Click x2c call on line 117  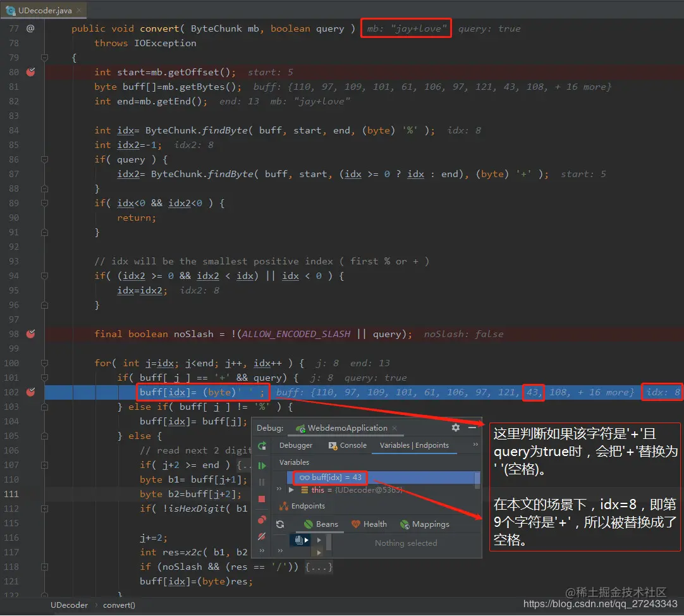pos(193,552)
